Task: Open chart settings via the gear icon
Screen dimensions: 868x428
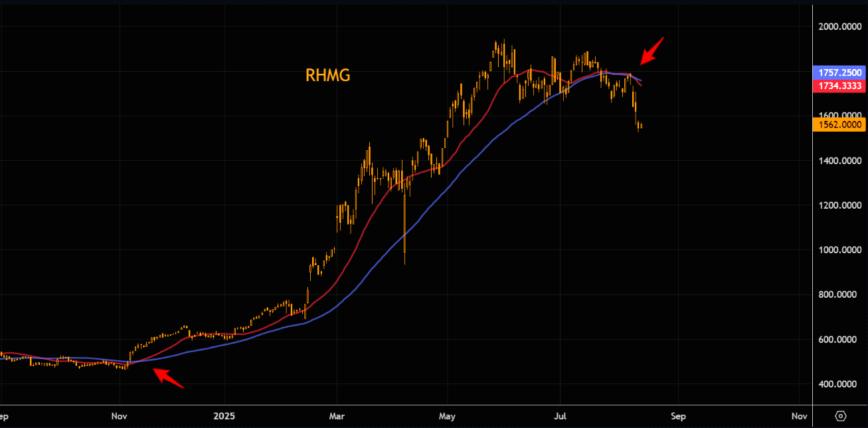Action: pos(840,416)
